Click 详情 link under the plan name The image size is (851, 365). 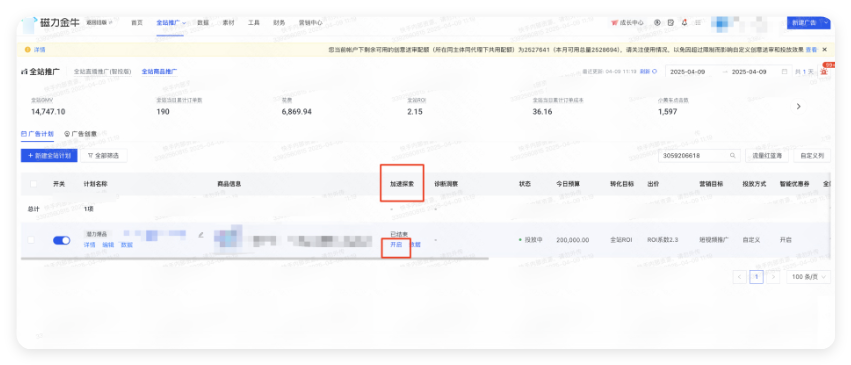[90, 245]
